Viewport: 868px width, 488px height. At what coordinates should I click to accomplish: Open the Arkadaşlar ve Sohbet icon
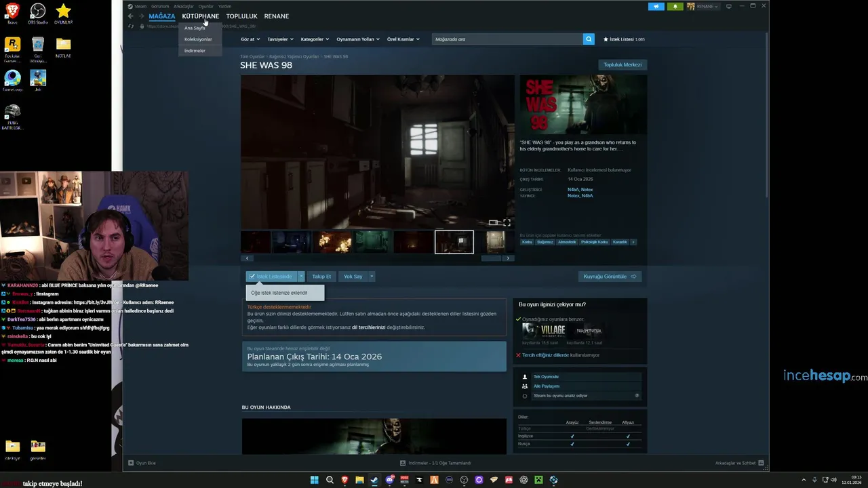pos(761,463)
